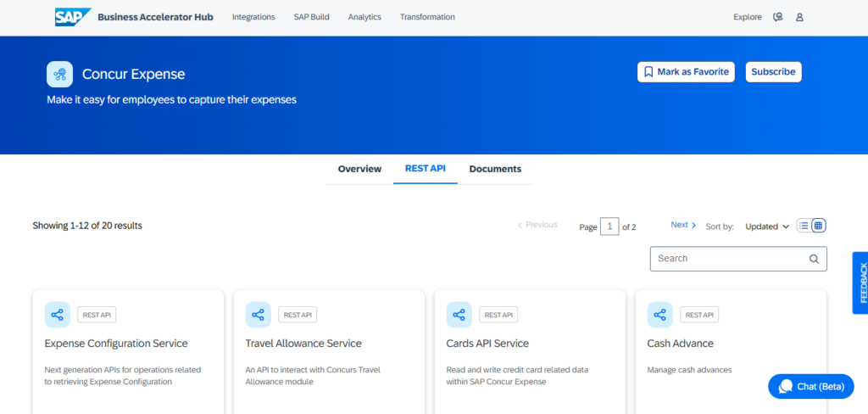Click the 'Make it easy for employees' tagline
Screen dimensions: 868x414
click(171, 100)
